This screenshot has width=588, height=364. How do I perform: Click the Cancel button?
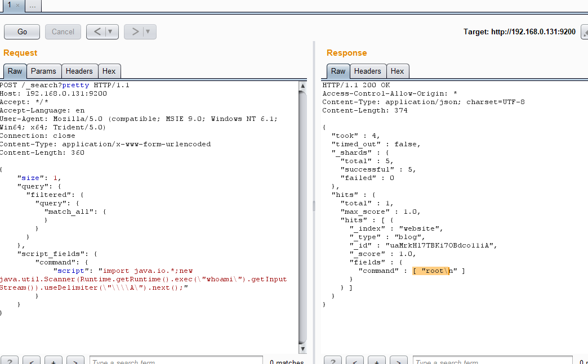pos(63,32)
